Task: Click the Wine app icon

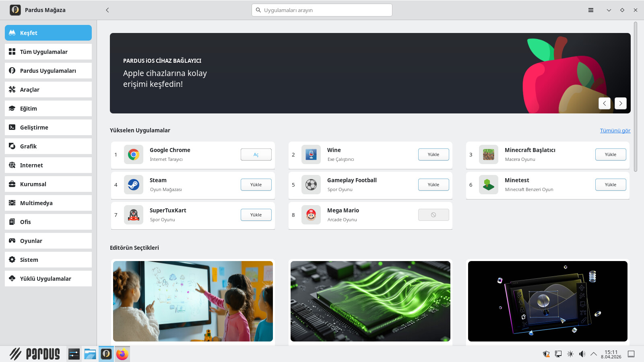Action: click(x=311, y=154)
